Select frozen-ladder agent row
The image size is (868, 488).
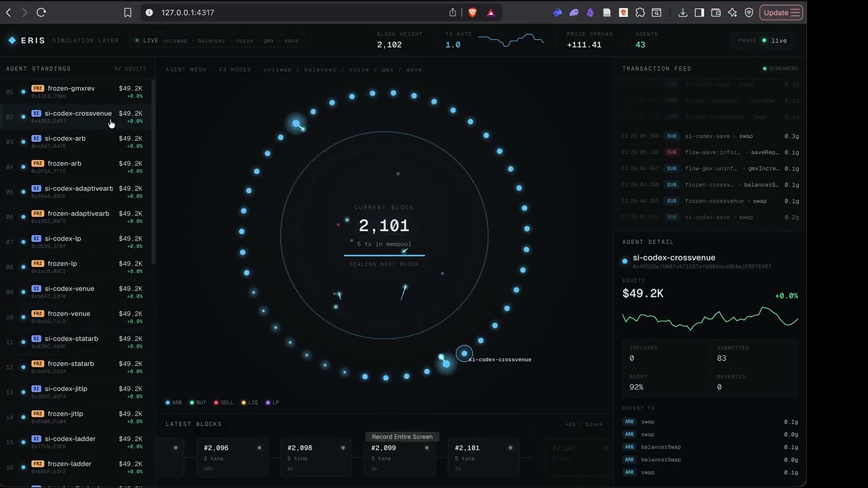click(x=76, y=468)
